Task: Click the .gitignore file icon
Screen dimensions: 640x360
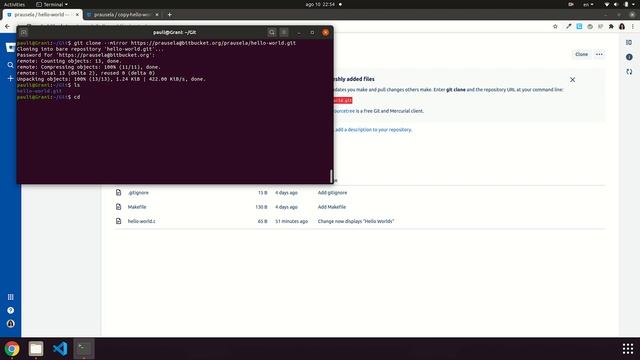Action: click(118, 192)
